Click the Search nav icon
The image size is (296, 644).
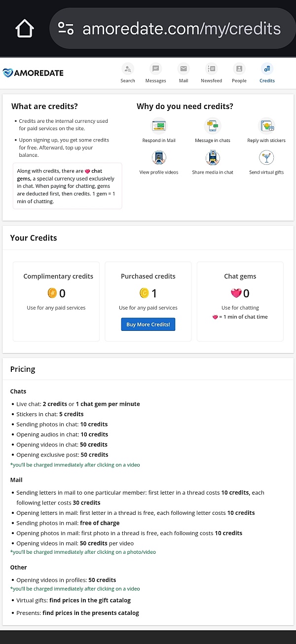pyautogui.click(x=128, y=69)
